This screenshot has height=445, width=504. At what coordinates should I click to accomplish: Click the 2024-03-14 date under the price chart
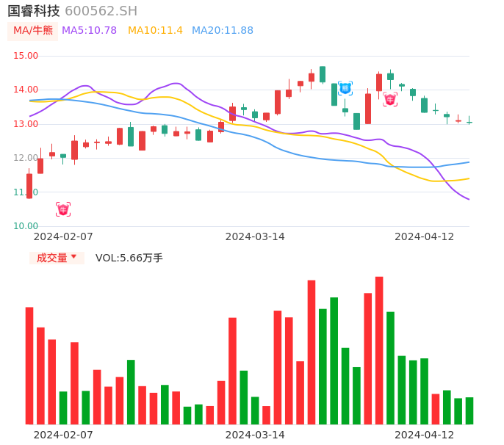pyautogui.click(x=255, y=236)
